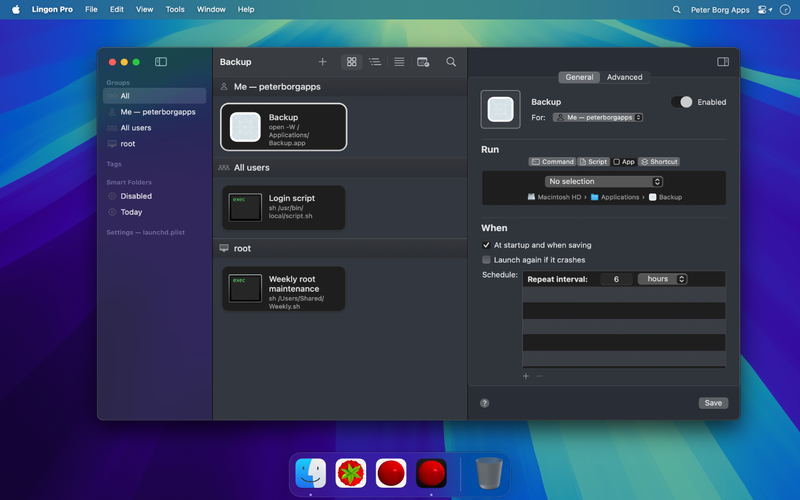Open the Tools menu
The width and height of the screenshot is (800, 500).
point(175,10)
